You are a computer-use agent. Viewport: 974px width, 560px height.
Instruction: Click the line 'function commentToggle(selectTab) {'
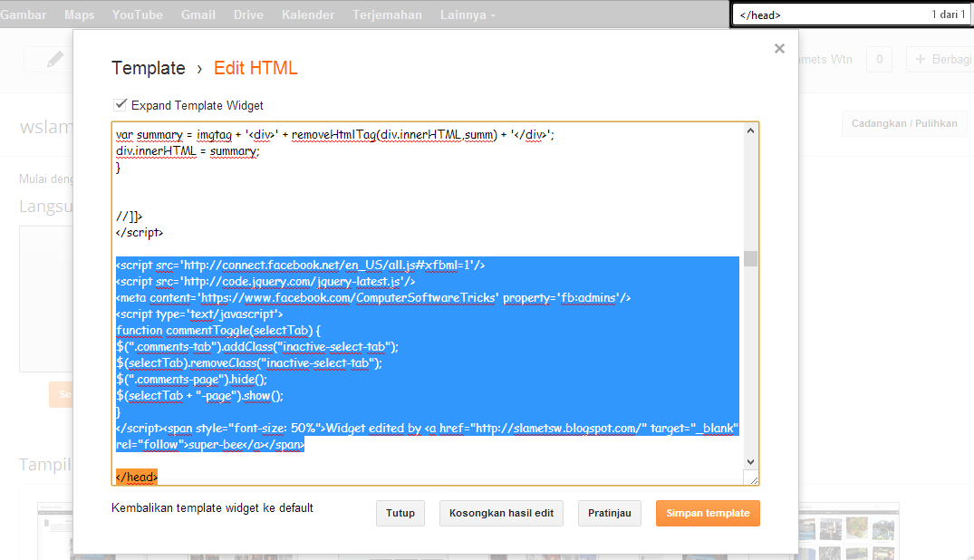pos(218,331)
